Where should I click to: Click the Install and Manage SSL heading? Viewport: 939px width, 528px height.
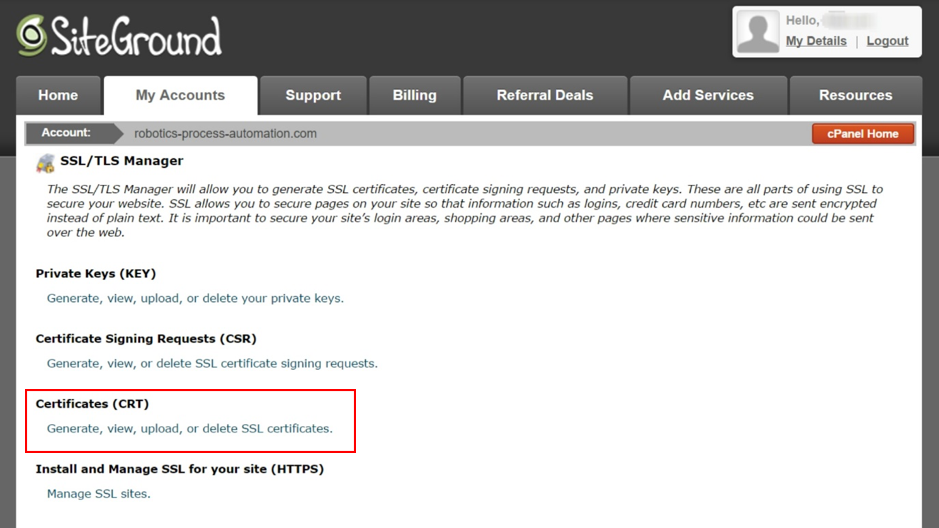click(180, 469)
